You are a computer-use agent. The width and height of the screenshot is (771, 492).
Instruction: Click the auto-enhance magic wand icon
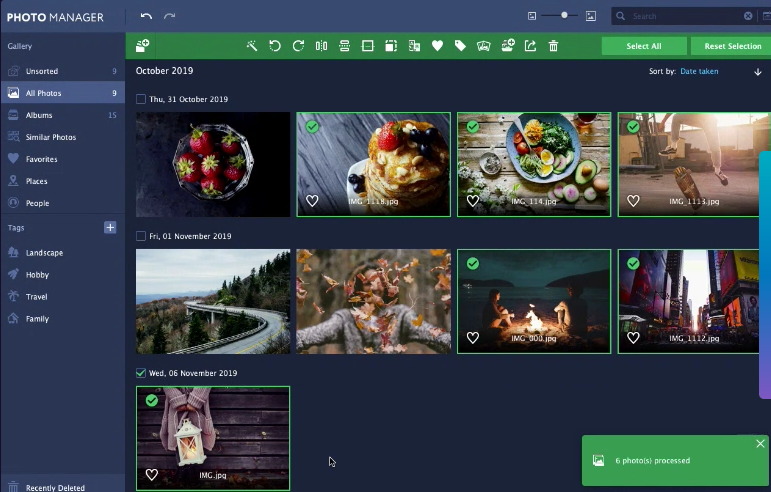[x=252, y=46]
